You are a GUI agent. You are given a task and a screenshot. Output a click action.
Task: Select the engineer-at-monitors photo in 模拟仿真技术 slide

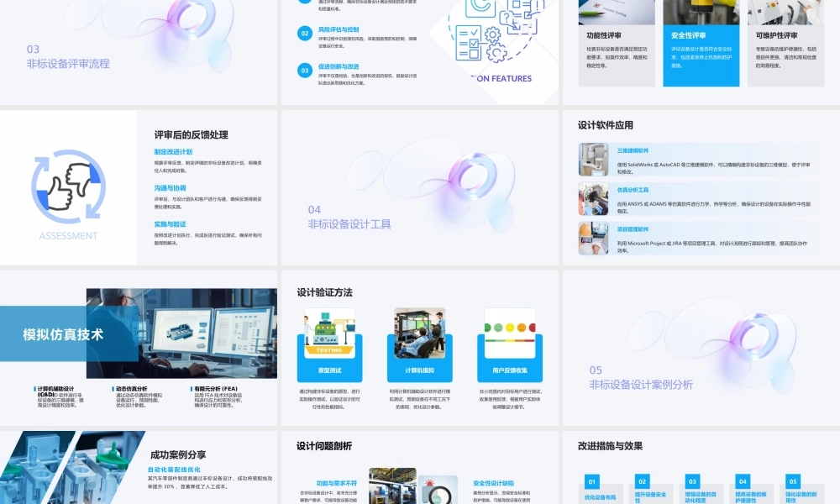(x=181, y=333)
